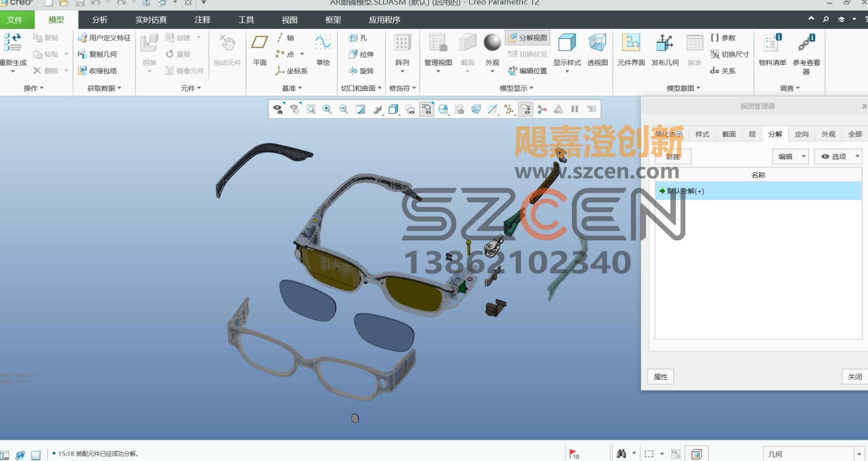The height and width of the screenshot is (461, 868).
Task: Expand the Display Style (显示样式) dropdown arrow
Action: tap(567, 71)
